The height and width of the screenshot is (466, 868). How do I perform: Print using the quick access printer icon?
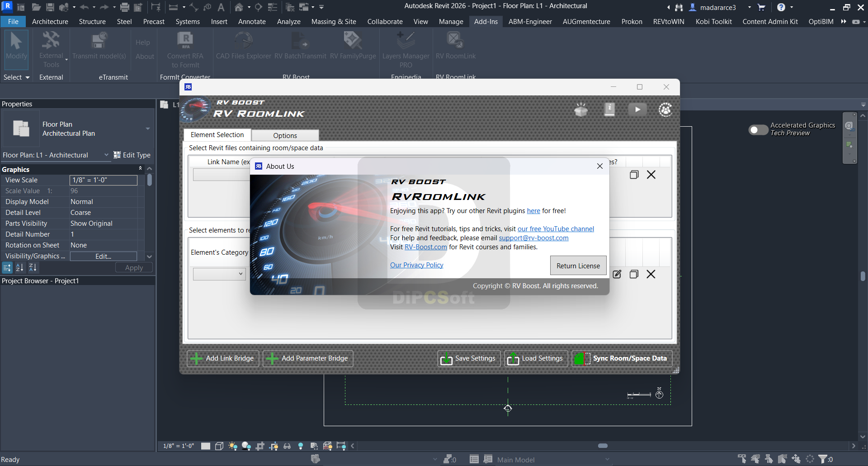coord(125,7)
